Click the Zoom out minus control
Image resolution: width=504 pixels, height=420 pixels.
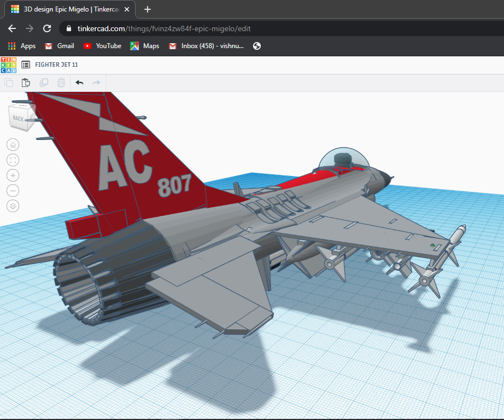click(x=13, y=190)
